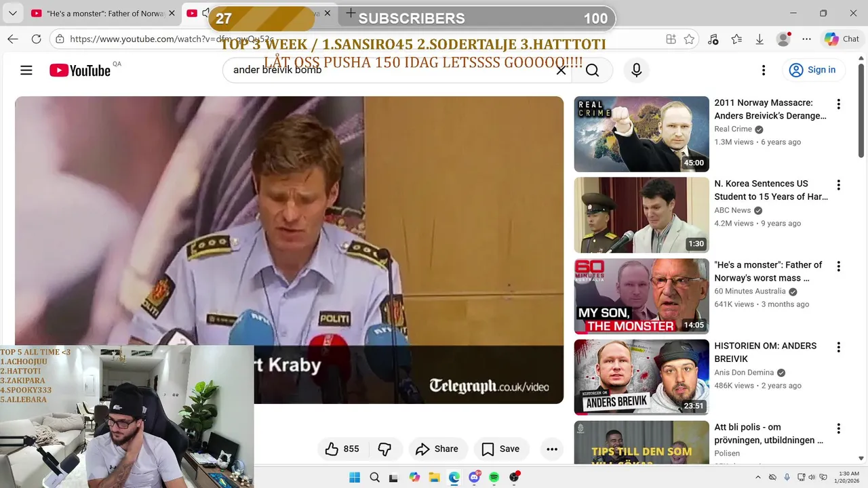Start voice search with the microphone
Image resolution: width=868 pixels, height=488 pixels.
pyautogui.click(x=636, y=70)
